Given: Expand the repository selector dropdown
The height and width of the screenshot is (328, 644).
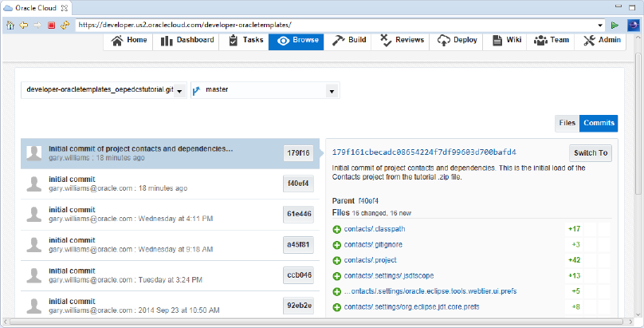Looking at the screenshot, I should [x=179, y=91].
